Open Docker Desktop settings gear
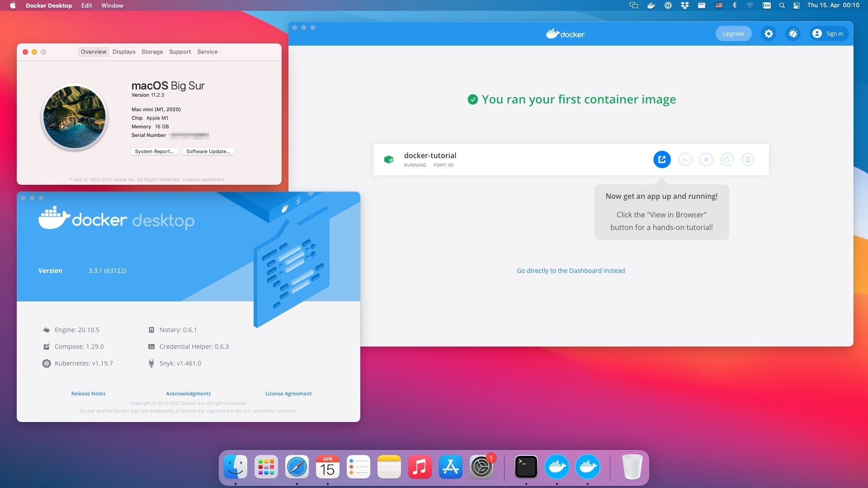This screenshot has width=868, height=488. pyautogui.click(x=769, y=33)
